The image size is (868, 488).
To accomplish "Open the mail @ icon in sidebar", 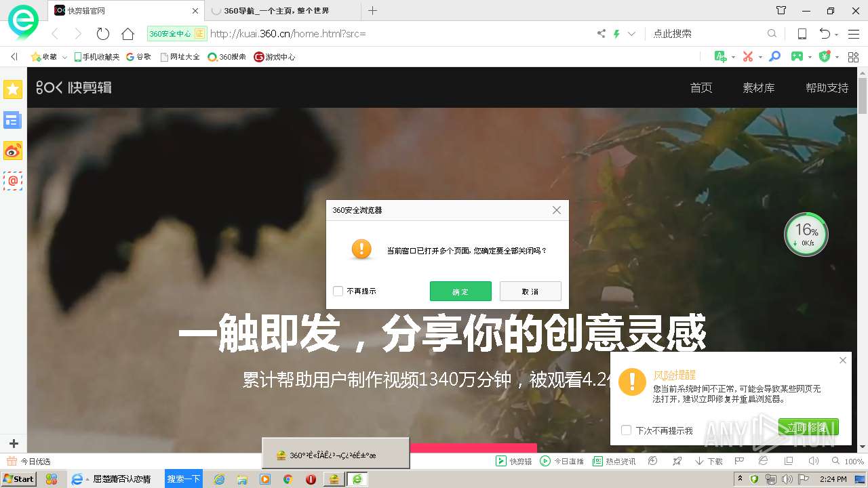I will coord(13,181).
